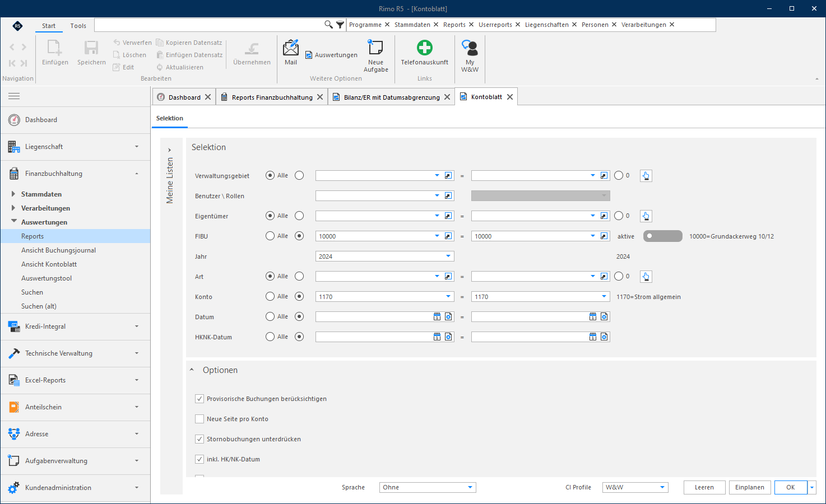Open the Tools ribbon tab
The height and width of the screenshot is (504, 826).
click(78, 26)
